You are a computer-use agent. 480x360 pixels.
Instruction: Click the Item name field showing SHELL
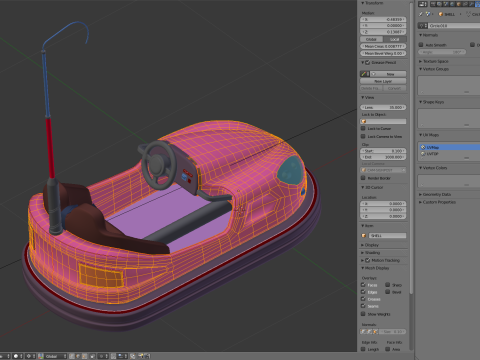coord(387,236)
